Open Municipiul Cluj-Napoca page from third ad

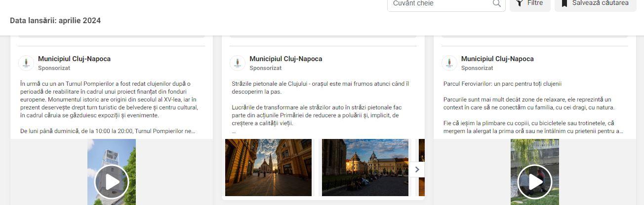[x=497, y=59]
